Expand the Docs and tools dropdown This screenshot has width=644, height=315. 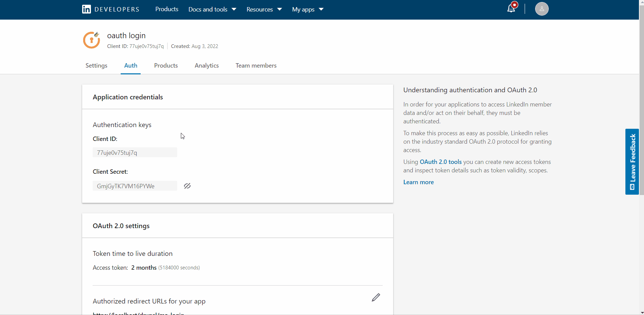(x=212, y=9)
